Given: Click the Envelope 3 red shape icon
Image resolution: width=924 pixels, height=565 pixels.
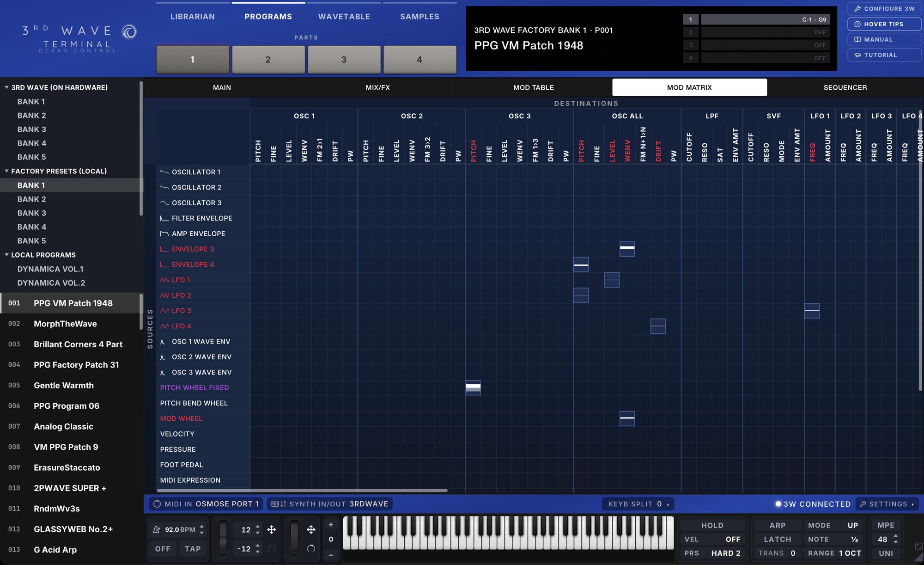Looking at the screenshot, I should click(x=164, y=249).
